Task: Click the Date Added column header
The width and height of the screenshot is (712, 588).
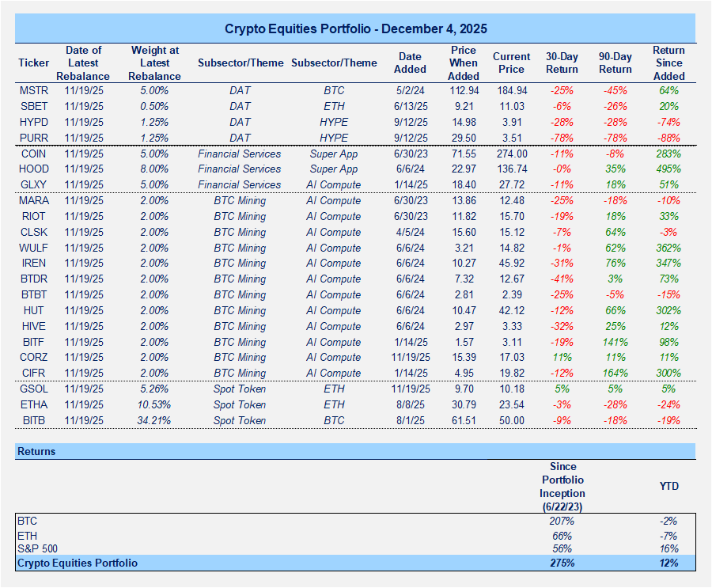Action: [410, 63]
